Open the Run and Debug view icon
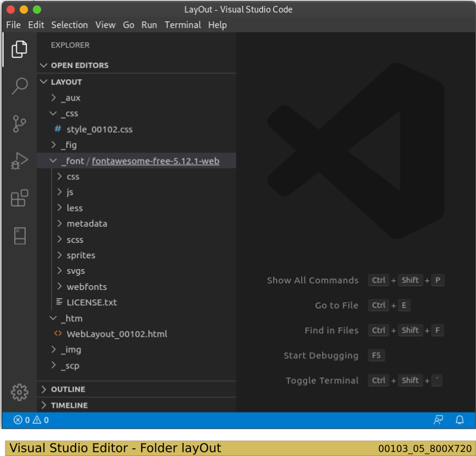Viewport: 476px width, 456px height. tap(20, 161)
